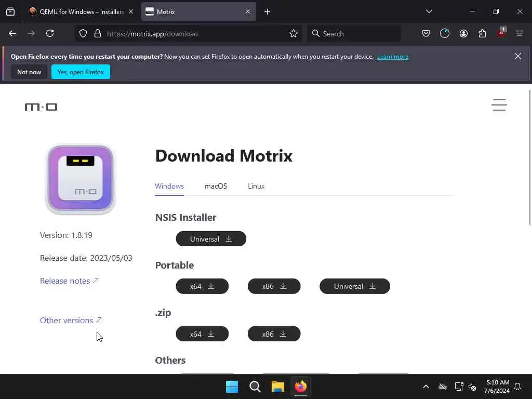Open Windows taskbar Search

(255, 387)
